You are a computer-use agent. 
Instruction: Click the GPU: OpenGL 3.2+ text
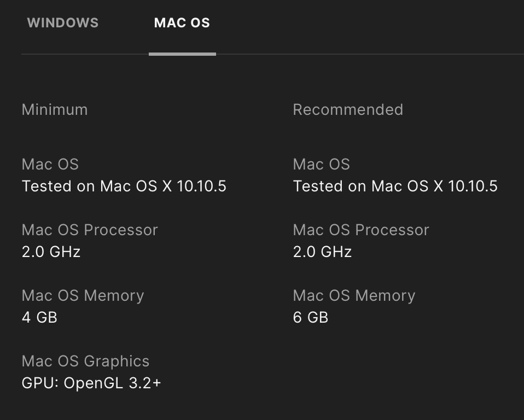point(91,383)
